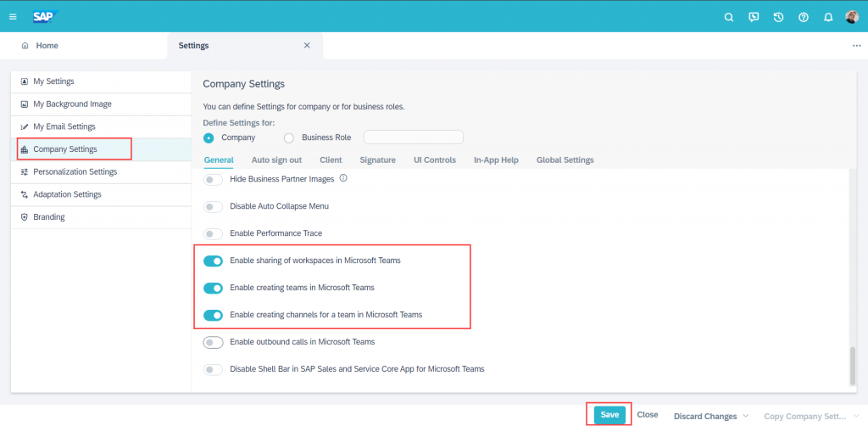Open My Email Settings in sidebar
The image size is (868, 426).
pos(101,126)
